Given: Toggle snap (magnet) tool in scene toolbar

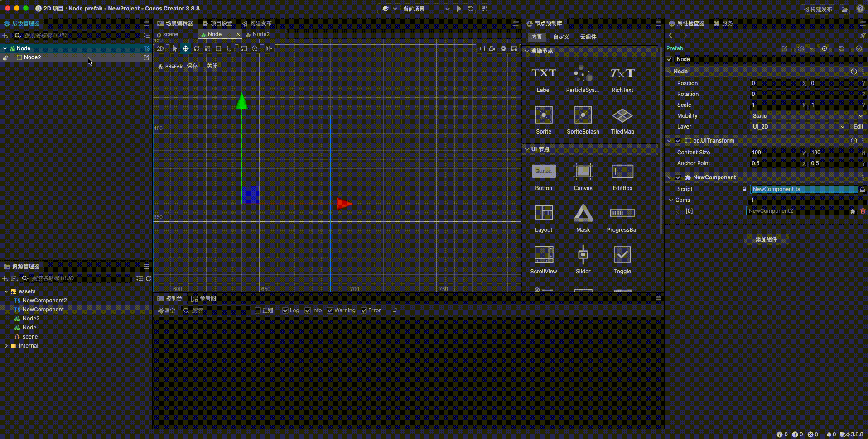Looking at the screenshot, I should tap(229, 48).
